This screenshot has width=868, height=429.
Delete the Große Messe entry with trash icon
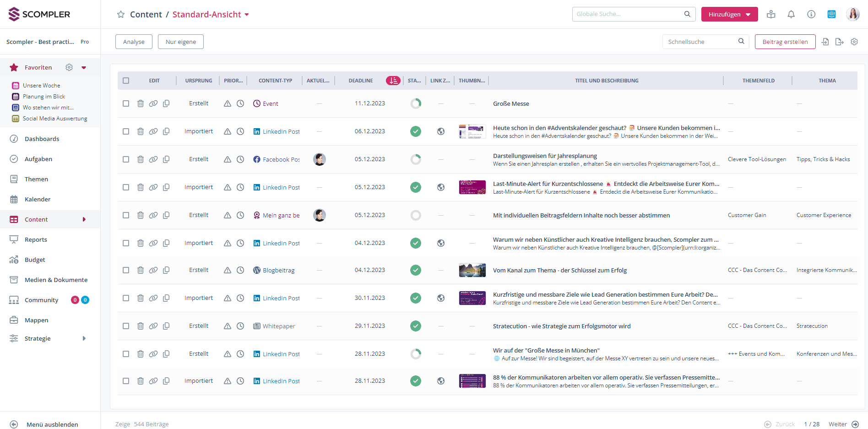tap(141, 103)
